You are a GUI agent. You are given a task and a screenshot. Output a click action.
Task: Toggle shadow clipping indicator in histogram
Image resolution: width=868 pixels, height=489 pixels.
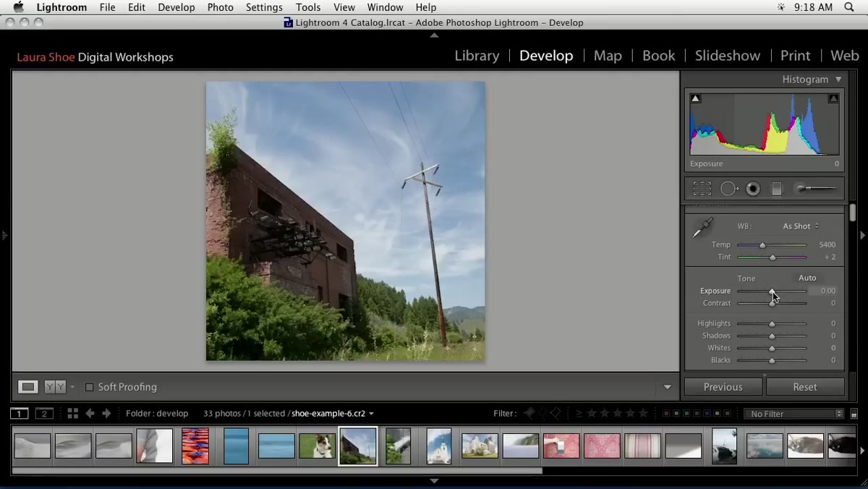click(x=695, y=98)
